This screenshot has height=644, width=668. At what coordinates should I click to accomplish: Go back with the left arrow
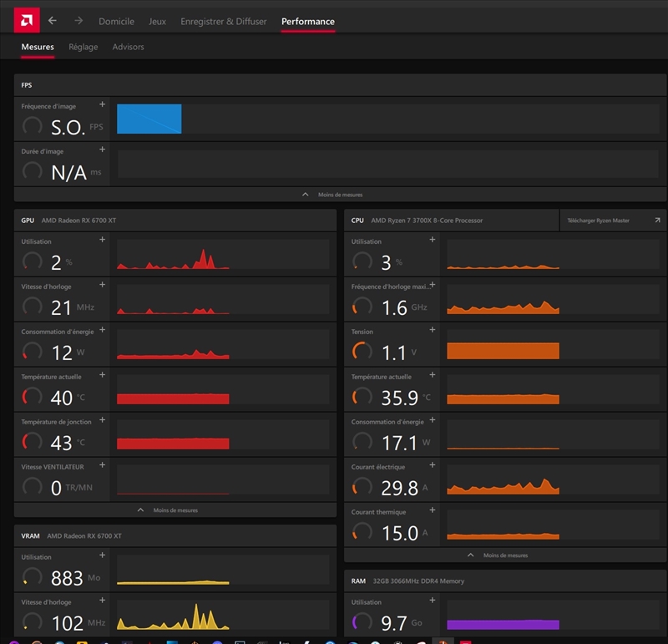tap(53, 21)
